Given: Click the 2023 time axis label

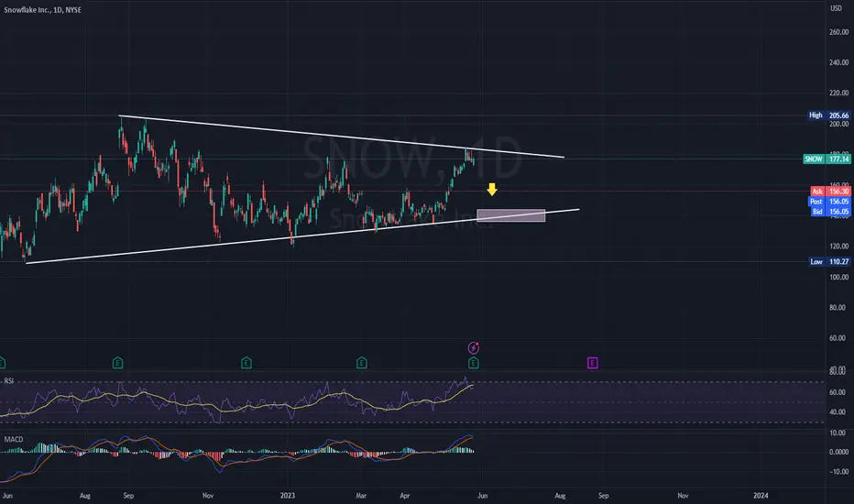Looking at the screenshot, I should point(288,496).
